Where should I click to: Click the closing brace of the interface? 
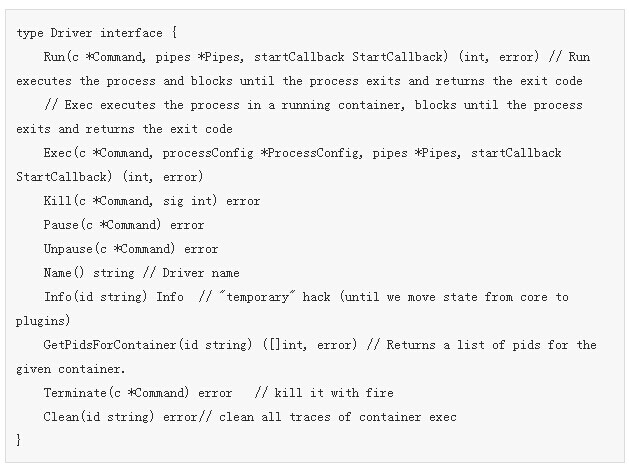point(19,440)
